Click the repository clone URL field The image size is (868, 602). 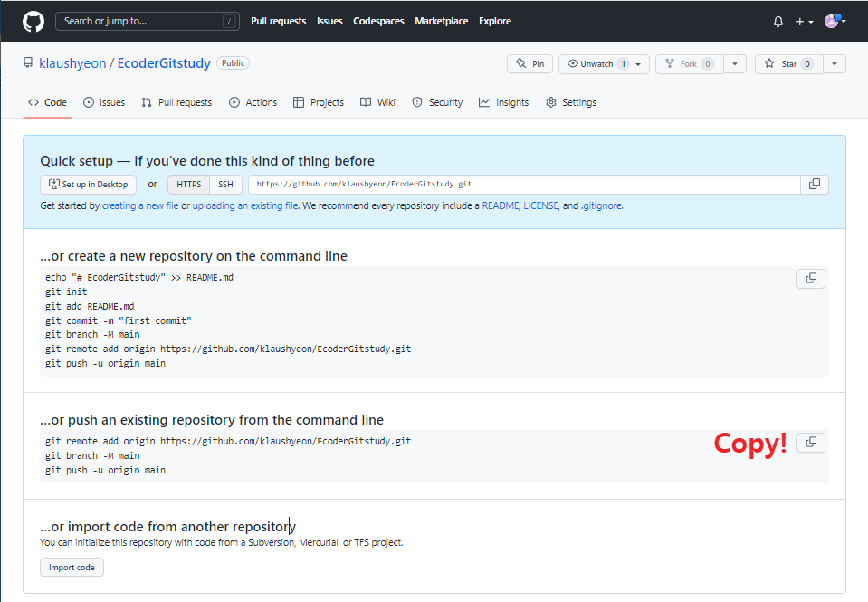point(524,185)
